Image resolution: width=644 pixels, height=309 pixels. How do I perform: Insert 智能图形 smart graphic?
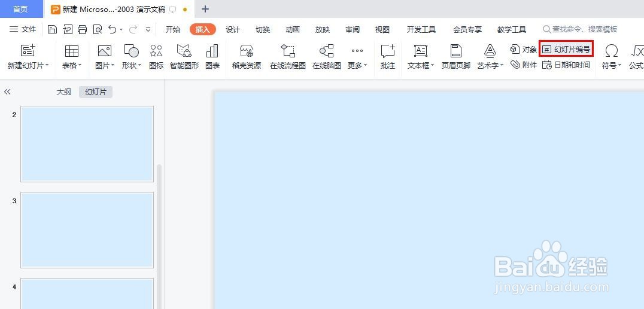(184, 57)
